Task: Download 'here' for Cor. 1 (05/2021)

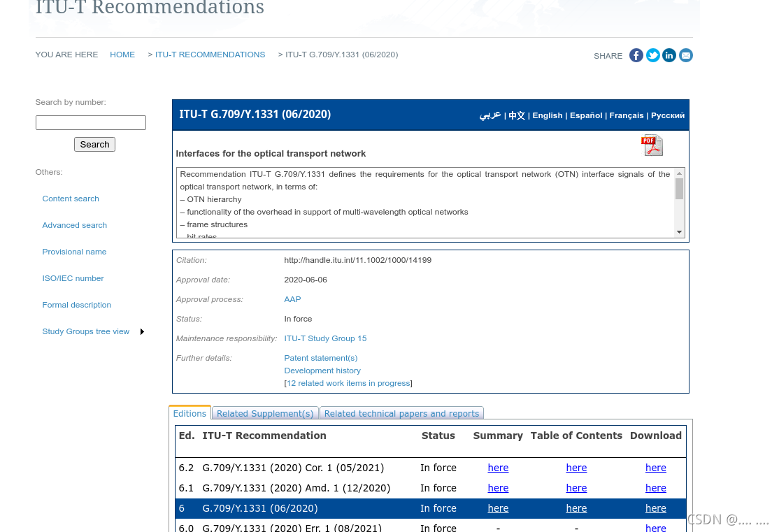Action: coord(656,468)
